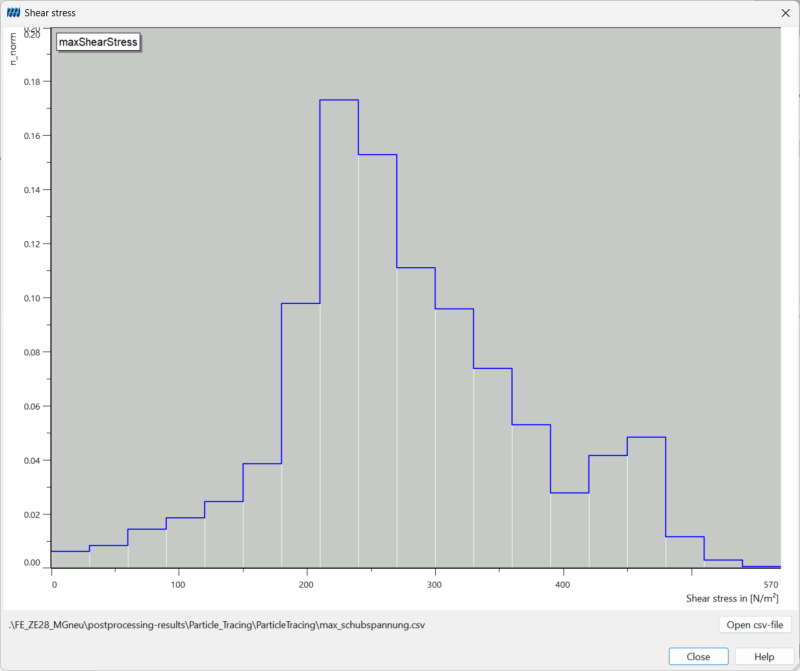Open the Help dialog
Viewport: 800px width, 671px height.
764,656
